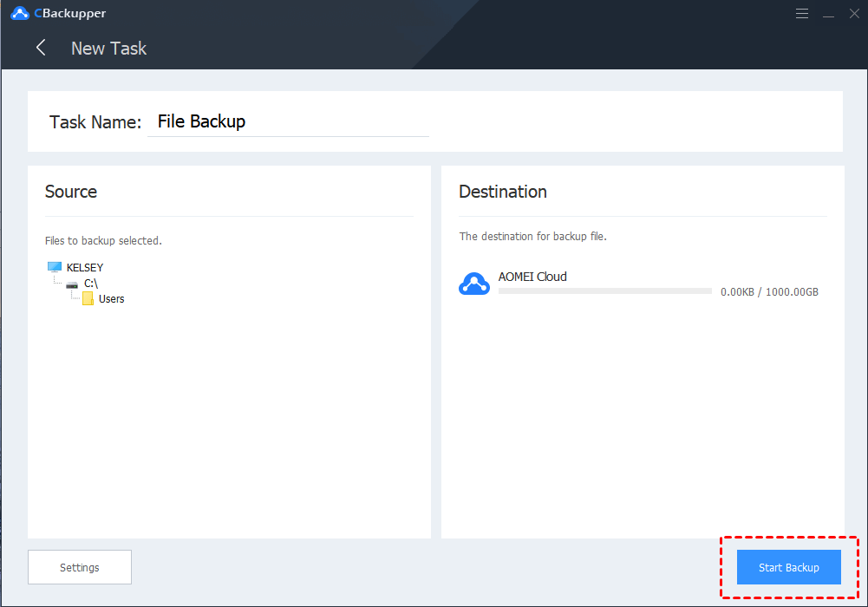Viewport: 868px width, 607px height.
Task: Click the AOMEI Cloud storage usage bar
Action: [x=605, y=291]
